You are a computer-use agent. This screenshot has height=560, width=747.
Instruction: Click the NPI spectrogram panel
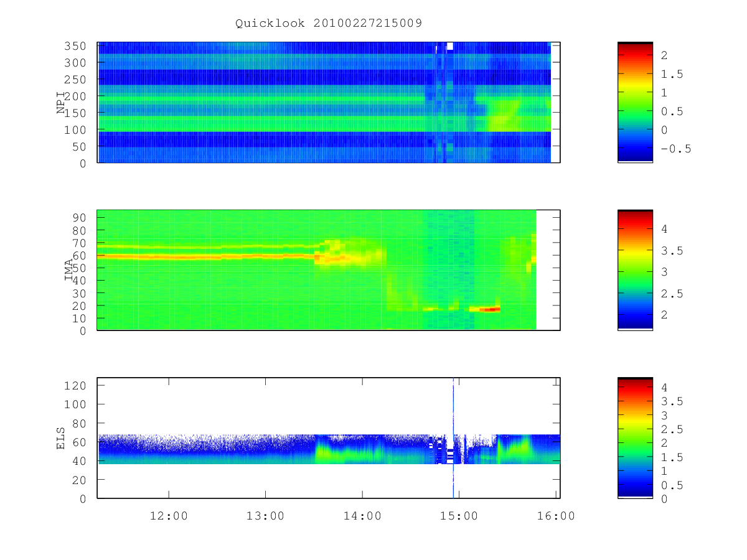tap(329, 103)
